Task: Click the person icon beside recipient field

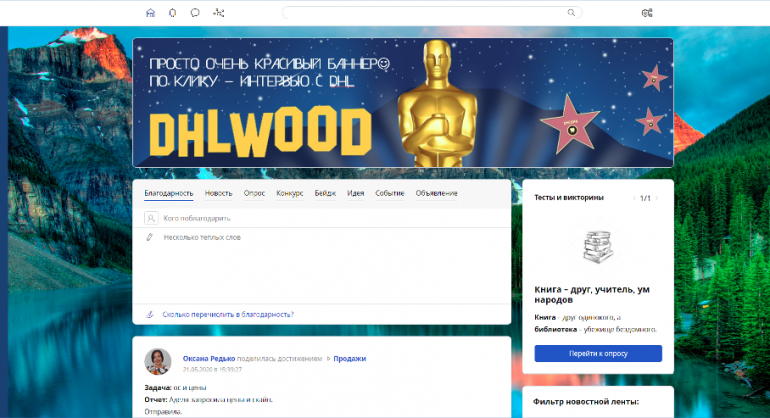Action: point(151,217)
